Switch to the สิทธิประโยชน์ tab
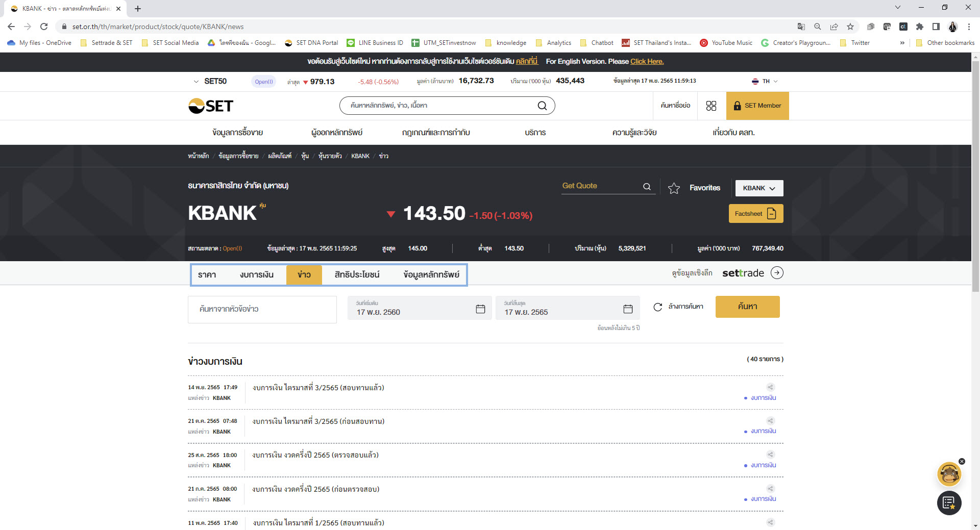 357,275
